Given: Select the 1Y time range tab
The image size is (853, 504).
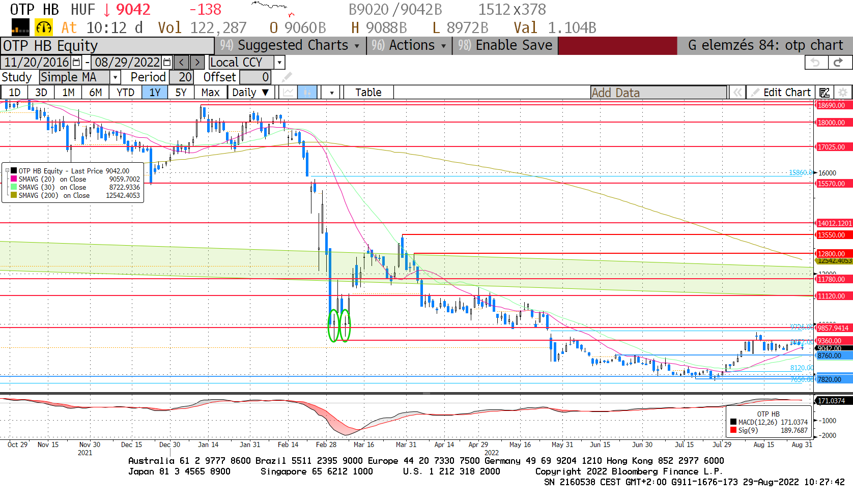Looking at the screenshot, I should click(155, 93).
